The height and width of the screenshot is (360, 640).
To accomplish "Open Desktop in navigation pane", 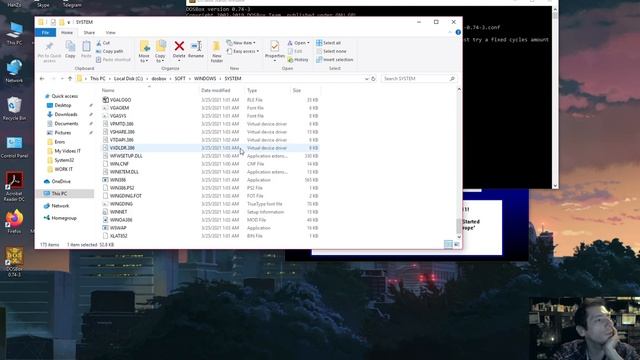I will coord(62,105).
